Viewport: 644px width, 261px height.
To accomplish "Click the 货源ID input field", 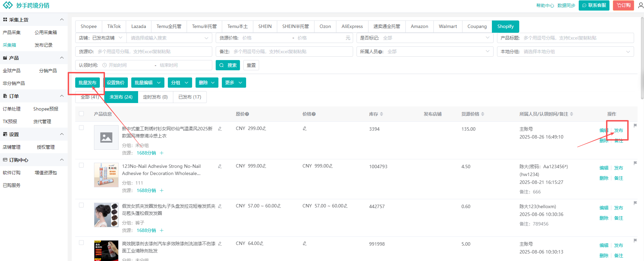I will pyautogui.click(x=154, y=52).
